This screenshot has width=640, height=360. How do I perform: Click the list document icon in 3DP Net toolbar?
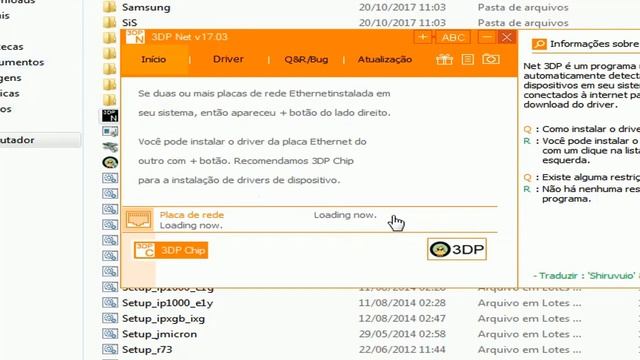coord(467,60)
